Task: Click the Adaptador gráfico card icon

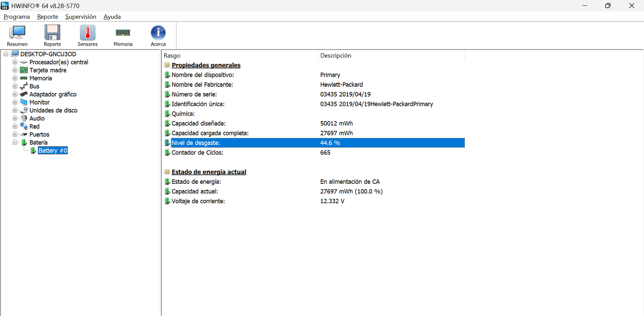Action: pos(24,94)
